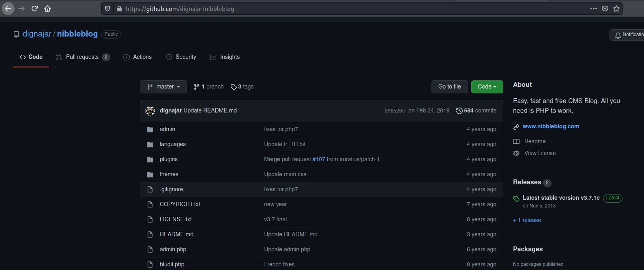
Task: Click the Notifications bell button
Action: (627, 35)
